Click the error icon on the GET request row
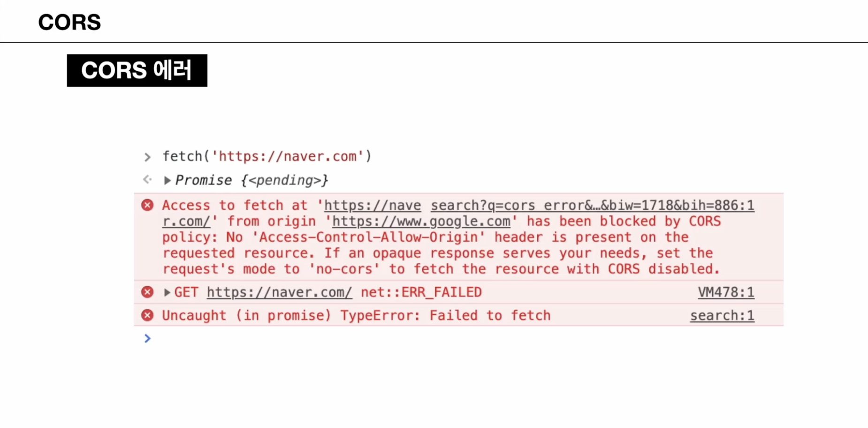This screenshot has height=428, width=868. 147,292
